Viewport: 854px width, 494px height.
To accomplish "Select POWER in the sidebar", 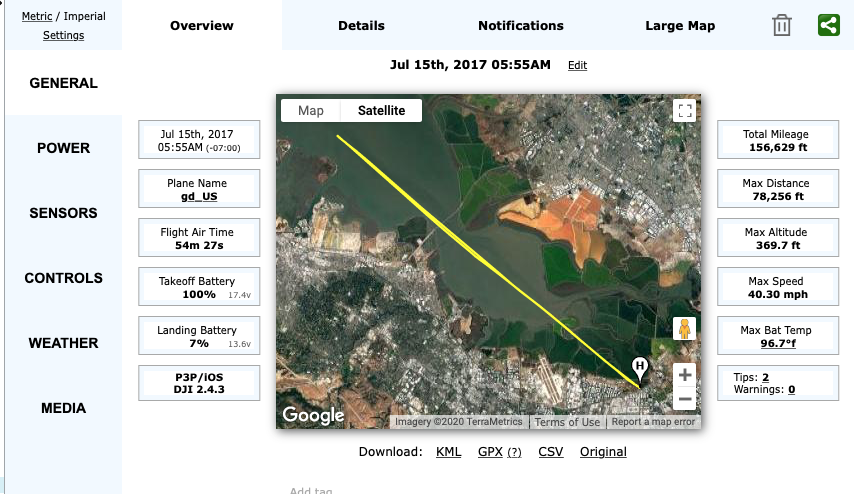I will point(63,148).
